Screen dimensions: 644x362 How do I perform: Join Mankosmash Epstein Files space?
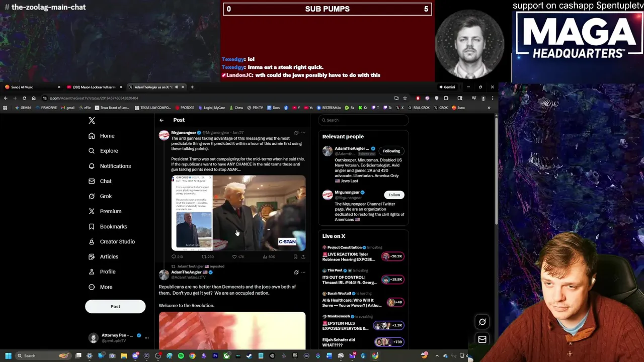[x=389, y=325]
